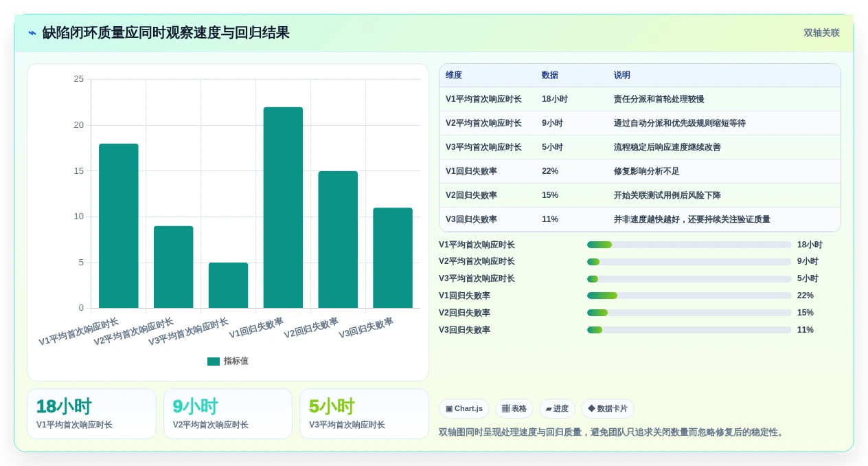Click x-axis label V3回归失败率 under chart
The image size is (868, 466).
(366, 329)
